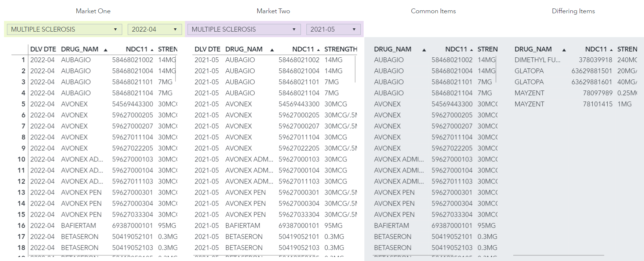Click horizontal scrollbar below Differing Items table
The height and width of the screenshot is (261, 644).
pyautogui.click(x=559, y=255)
